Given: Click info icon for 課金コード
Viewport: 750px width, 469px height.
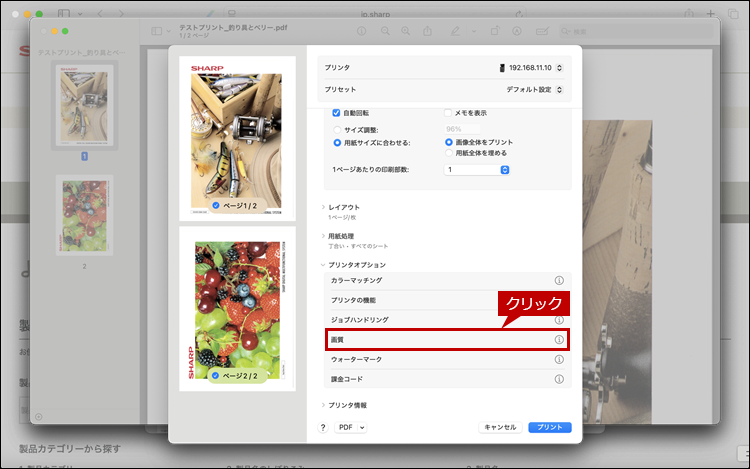Looking at the screenshot, I should pyautogui.click(x=559, y=379).
